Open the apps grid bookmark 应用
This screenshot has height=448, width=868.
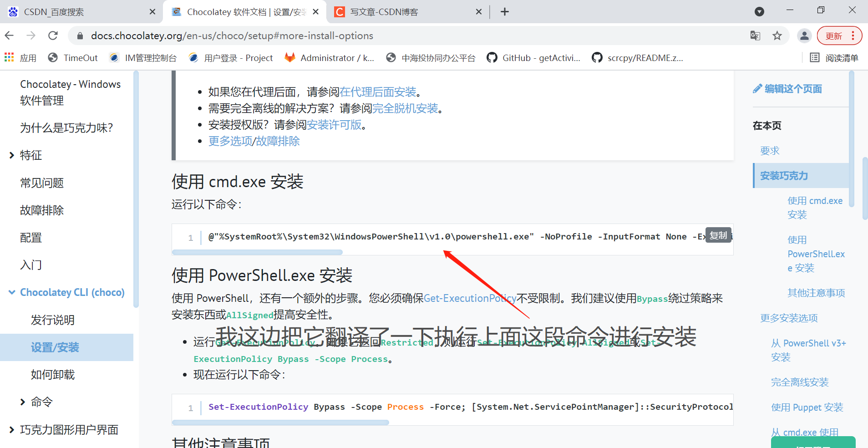click(20, 58)
